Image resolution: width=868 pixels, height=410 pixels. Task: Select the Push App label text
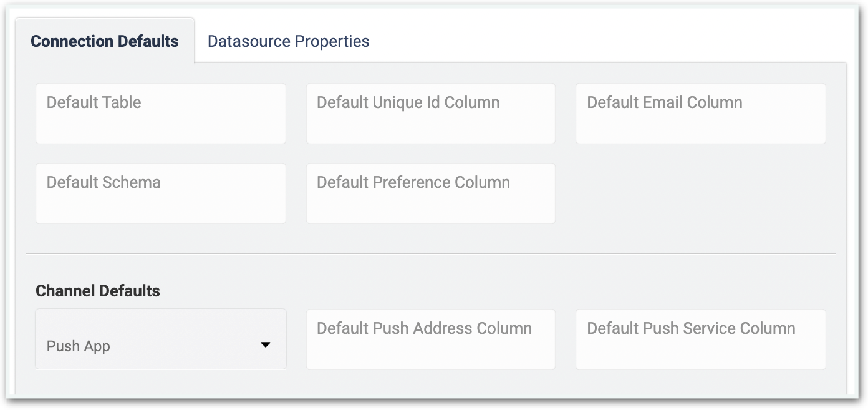(x=79, y=346)
